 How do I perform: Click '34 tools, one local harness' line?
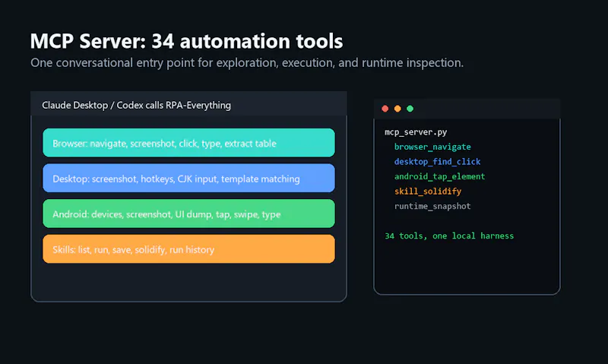tap(449, 236)
